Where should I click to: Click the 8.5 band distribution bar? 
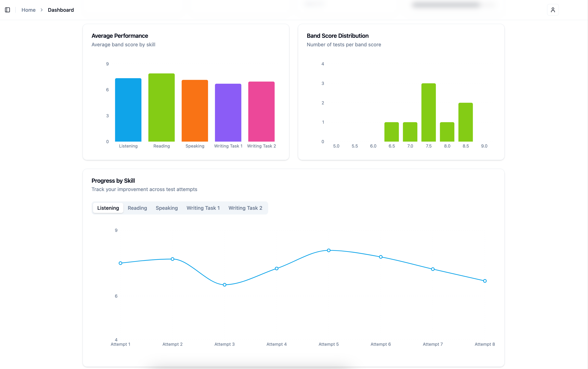pyautogui.click(x=465, y=122)
